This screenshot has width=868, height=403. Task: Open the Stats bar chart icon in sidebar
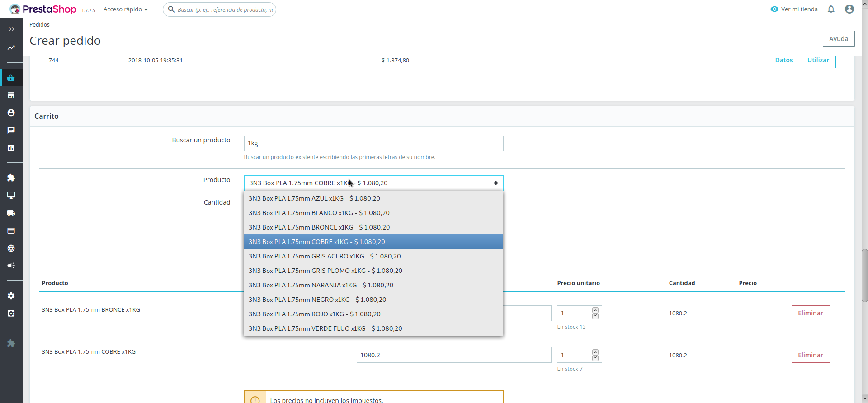11,148
